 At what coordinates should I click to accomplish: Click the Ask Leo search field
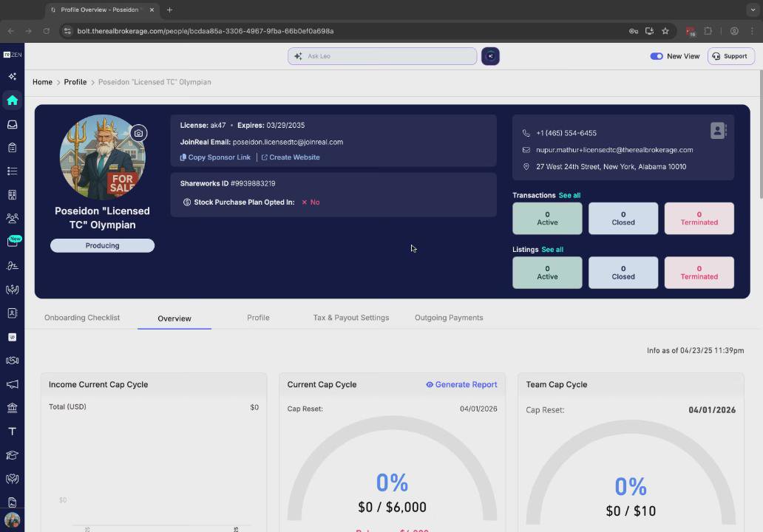coord(382,56)
